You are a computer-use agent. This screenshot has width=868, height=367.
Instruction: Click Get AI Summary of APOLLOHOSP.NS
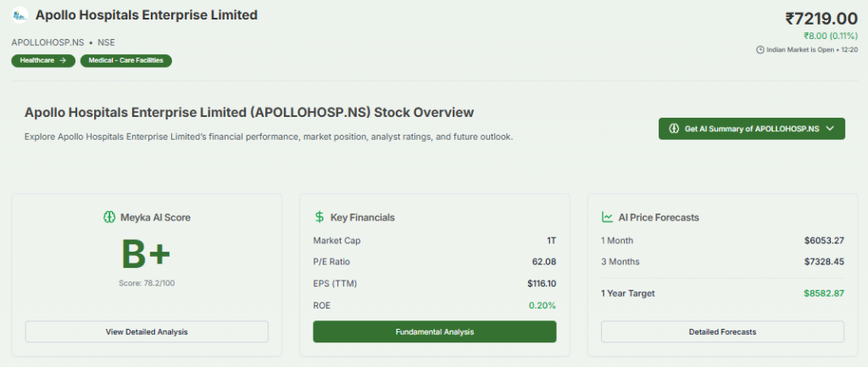(752, 129)
